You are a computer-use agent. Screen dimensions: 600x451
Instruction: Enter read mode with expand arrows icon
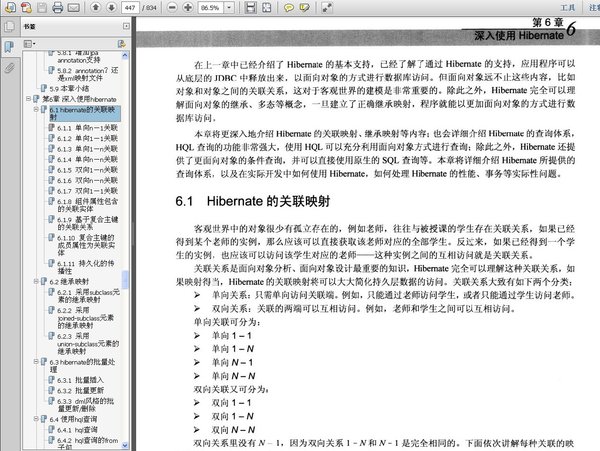pos(327,8)
